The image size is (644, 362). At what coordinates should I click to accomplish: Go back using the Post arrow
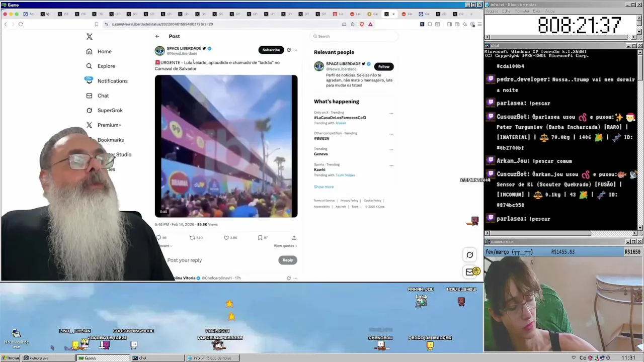(157, 36)
